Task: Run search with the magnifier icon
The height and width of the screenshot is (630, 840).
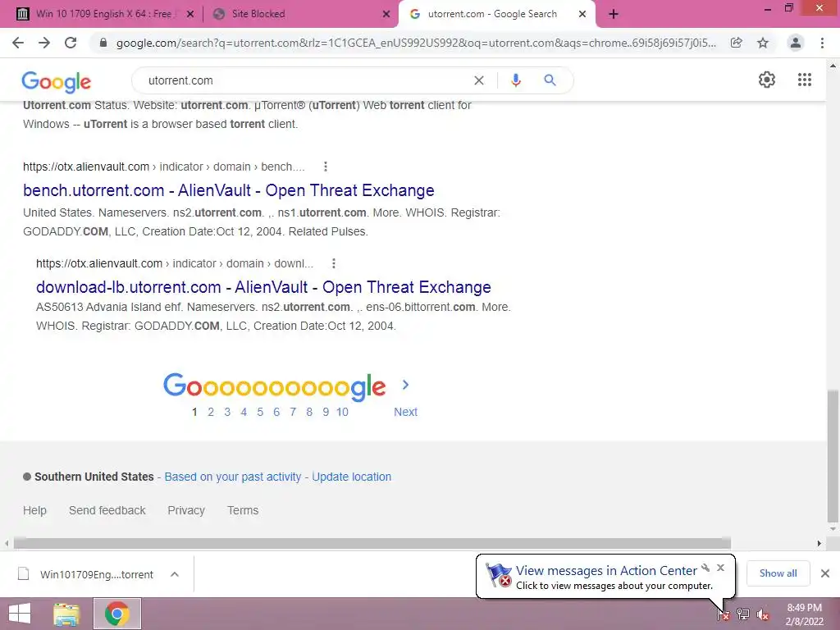Action: pos(550,80)
